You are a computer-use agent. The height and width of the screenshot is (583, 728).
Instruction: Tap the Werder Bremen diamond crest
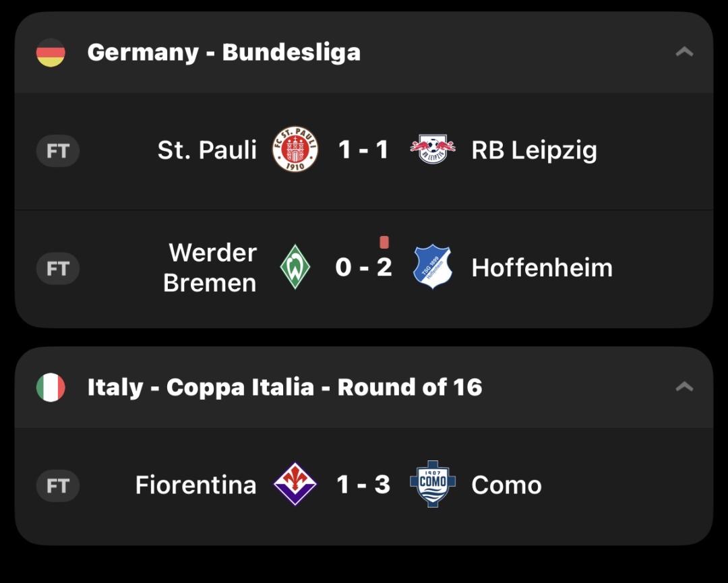pyautogui.click(x=295, y=268)
